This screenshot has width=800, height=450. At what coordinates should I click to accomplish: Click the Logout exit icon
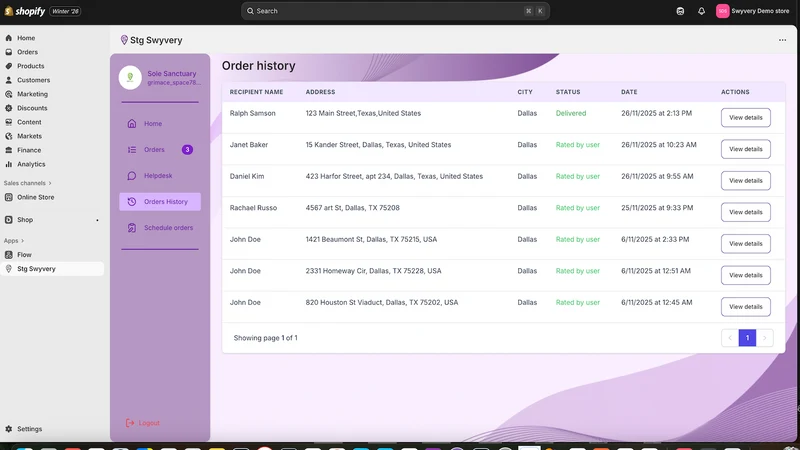(130, 423)
